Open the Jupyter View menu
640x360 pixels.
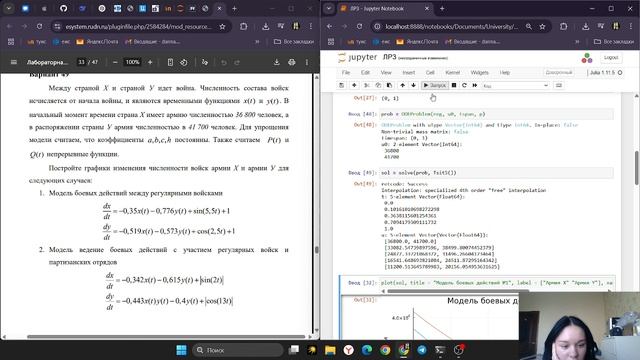pyautogui.click(x=386, y=73)
